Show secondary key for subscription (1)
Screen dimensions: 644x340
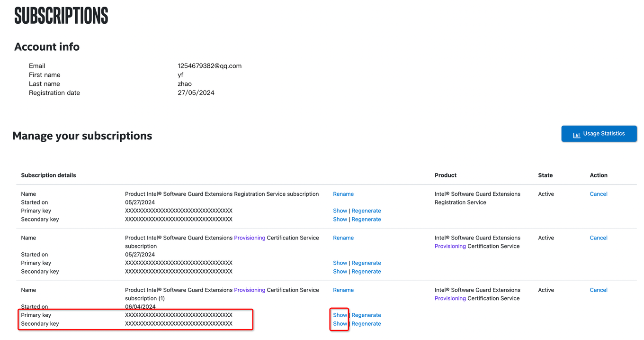[340, 324]
